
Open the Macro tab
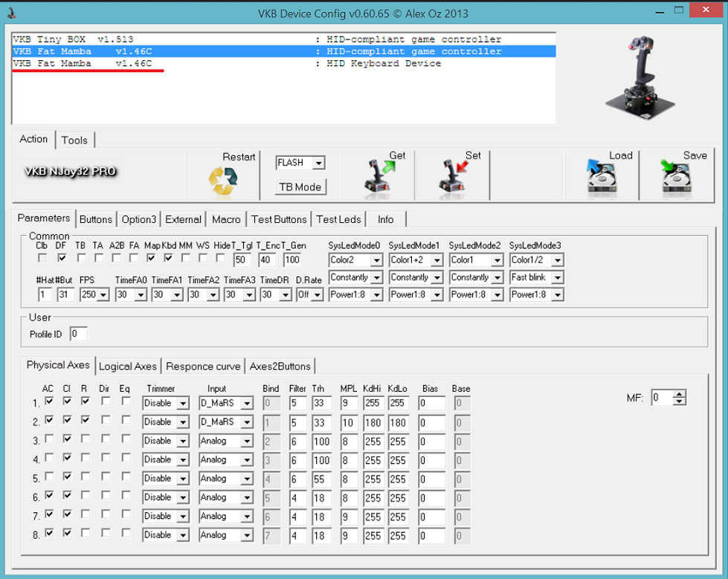coord(226,219)
